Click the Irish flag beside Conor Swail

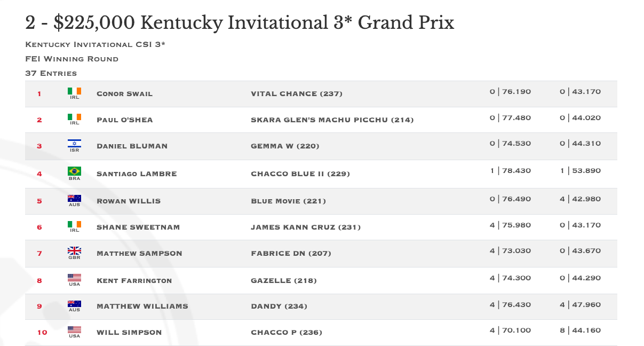click(74, 91)
